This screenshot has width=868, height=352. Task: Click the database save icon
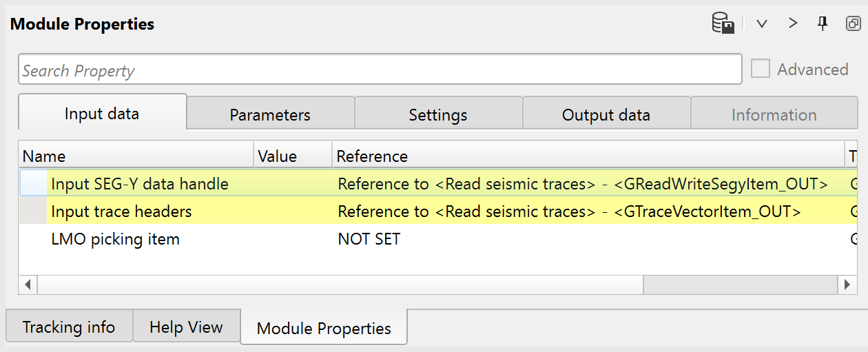click(723, 24)
